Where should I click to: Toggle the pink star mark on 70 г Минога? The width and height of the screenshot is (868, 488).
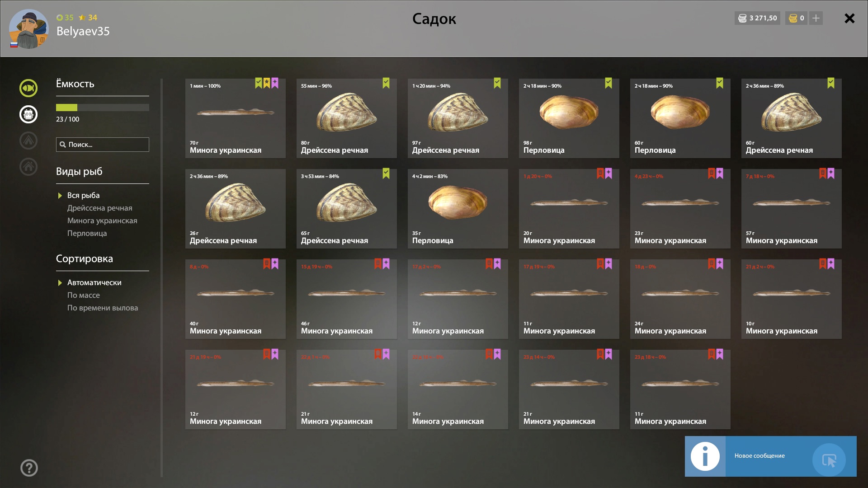pyautogui.click(x=275, y=83)
